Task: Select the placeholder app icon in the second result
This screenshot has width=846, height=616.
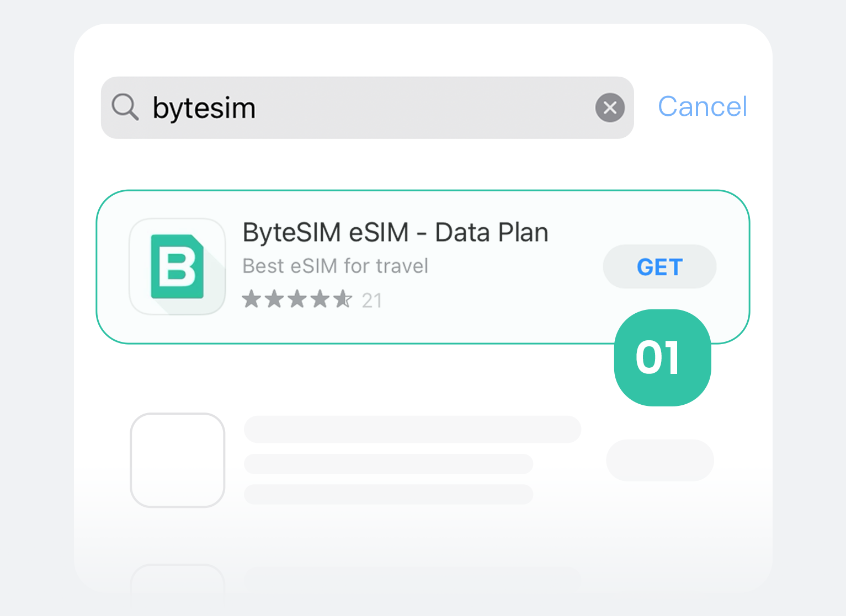Action: [177, 460]
